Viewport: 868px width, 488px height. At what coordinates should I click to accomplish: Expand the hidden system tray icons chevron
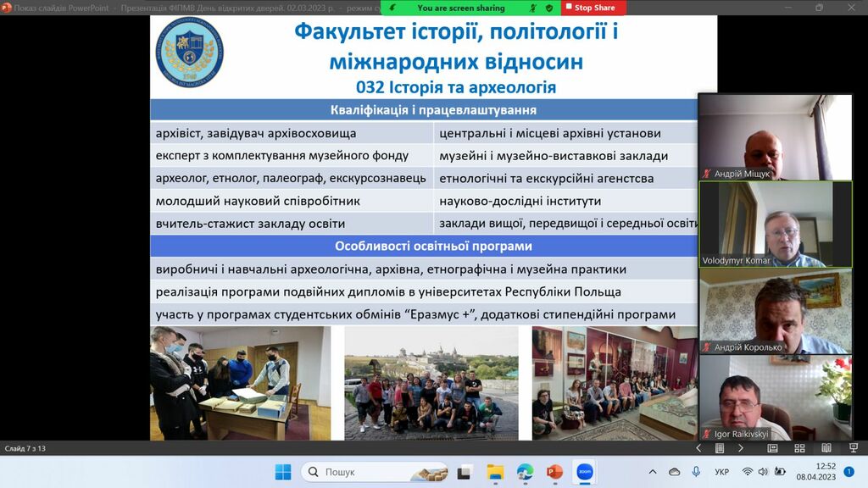click(x=652, y=472)
